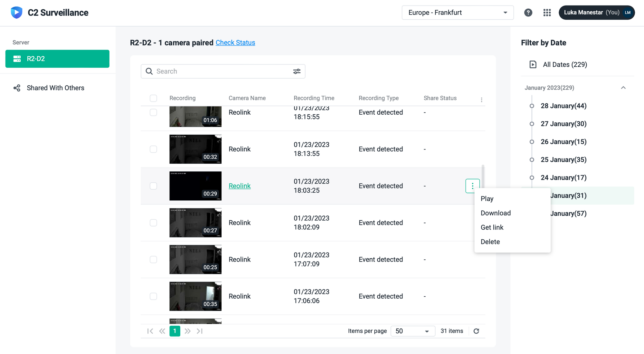Click the All Dates play-file icon

[533, 64]
